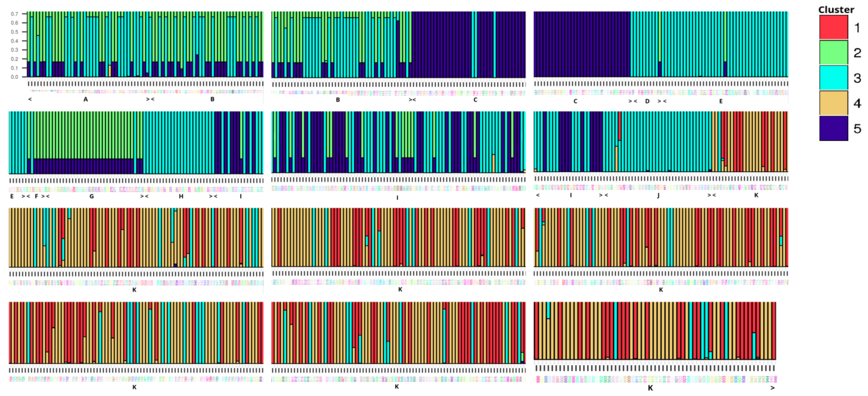Click the green Cluster 2 legend swatch
Image resolution: width=868 pixels, height=396 pixels.
point(833,53)
